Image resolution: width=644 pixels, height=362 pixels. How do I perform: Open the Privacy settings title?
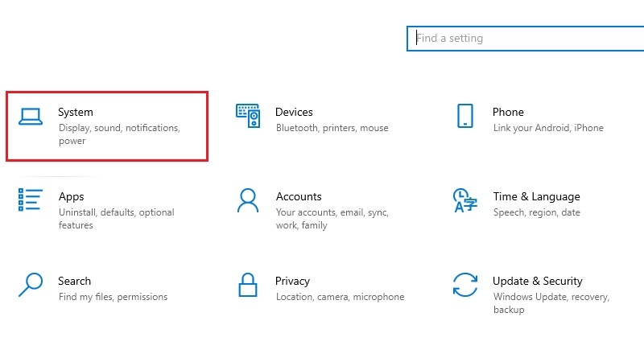point(292,281)
